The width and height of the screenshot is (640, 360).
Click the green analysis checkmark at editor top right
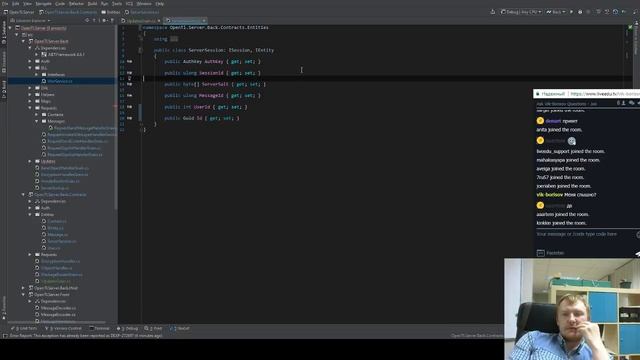tap(630, 27)
